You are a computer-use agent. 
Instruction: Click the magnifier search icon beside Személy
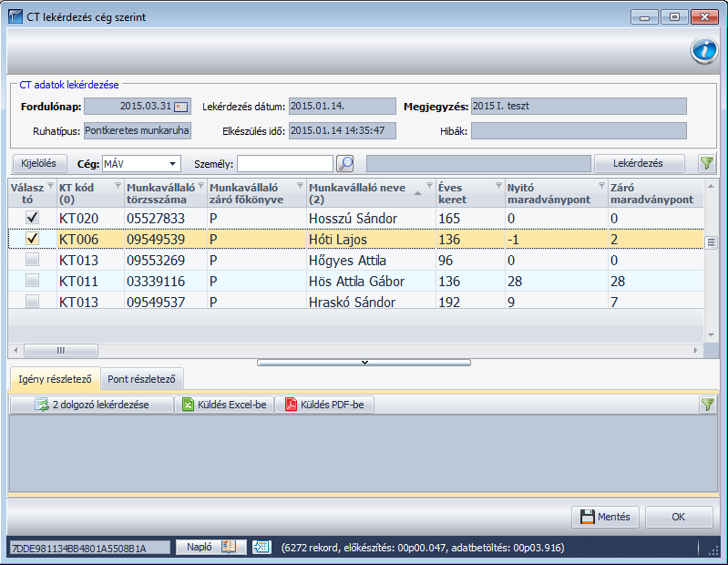pos(345,163)
